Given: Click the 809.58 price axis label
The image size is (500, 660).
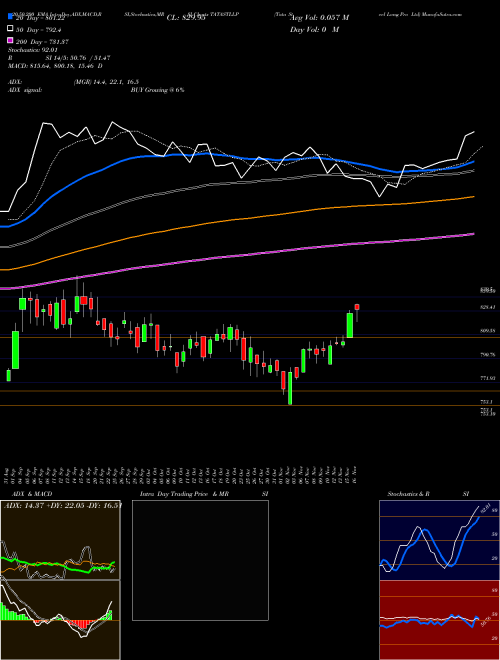Looking at the screenshot, I should [487, 331].
